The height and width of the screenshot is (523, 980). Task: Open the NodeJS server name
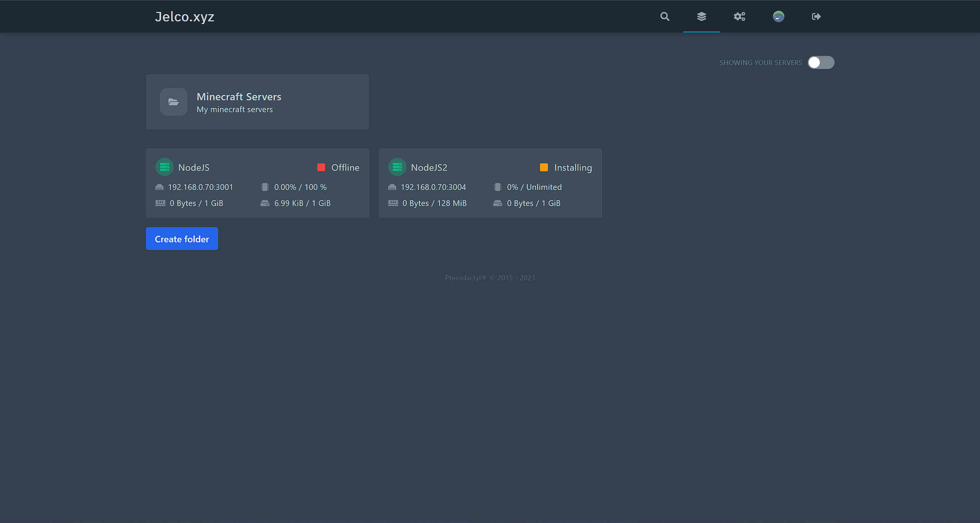point(194,168)
